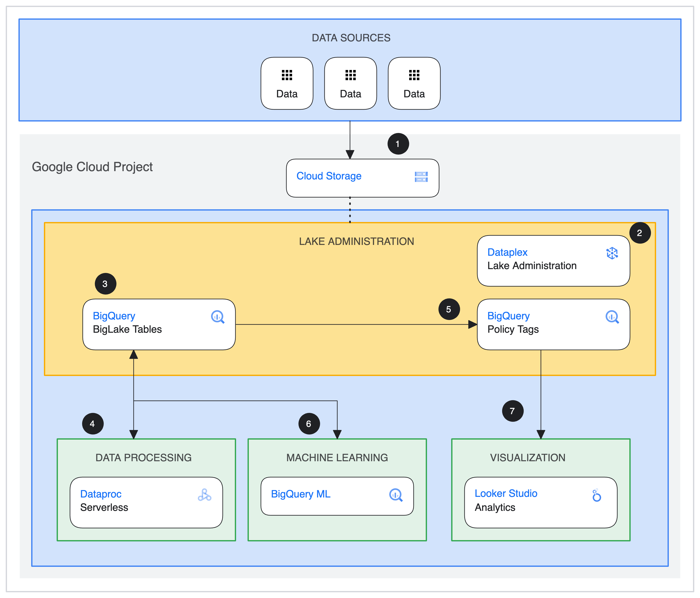Screen dimensions: 700x598
Task: Click the Analytics text
Action: pyautogui.click(x=495, y=507)
